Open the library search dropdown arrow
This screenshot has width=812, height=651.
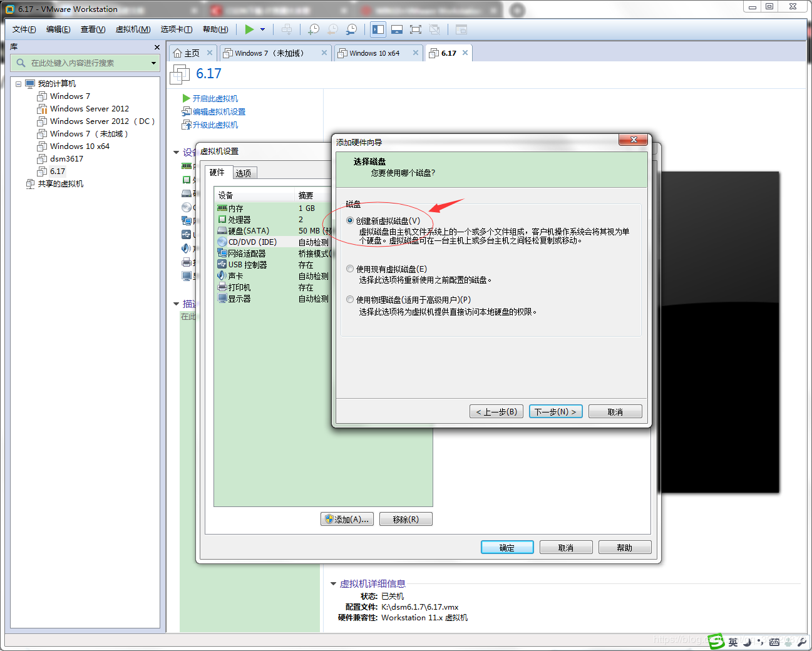click(153, 63)
